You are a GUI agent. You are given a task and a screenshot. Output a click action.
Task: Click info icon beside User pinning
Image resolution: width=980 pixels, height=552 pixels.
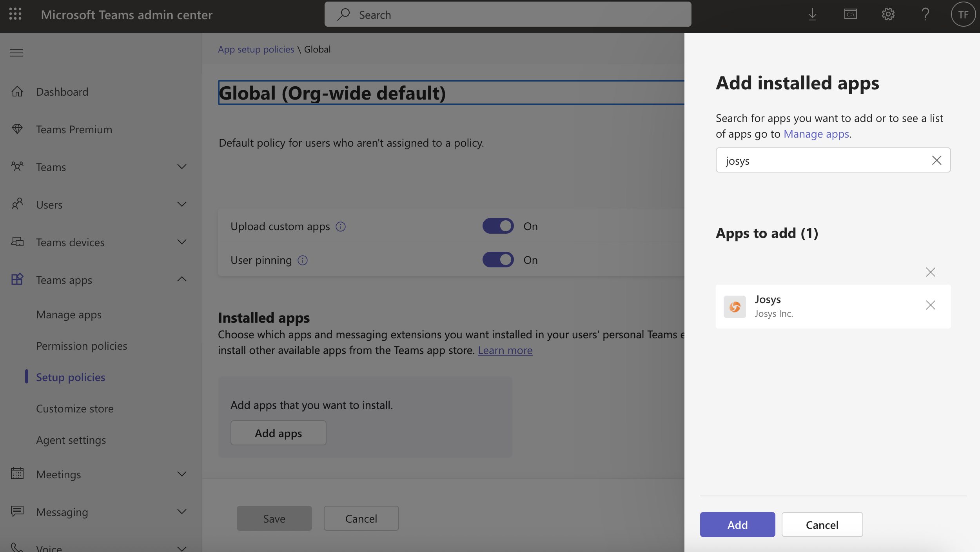point(303,260)
